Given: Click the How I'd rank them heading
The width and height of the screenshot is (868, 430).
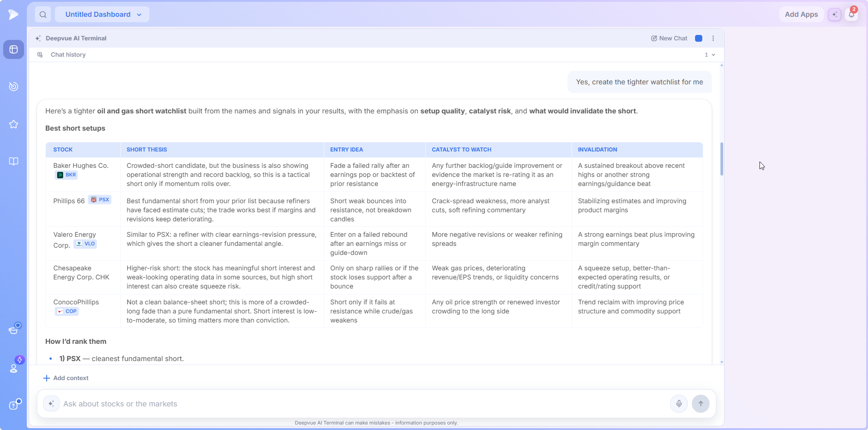Looking at the screenshot, I should 76,342.
